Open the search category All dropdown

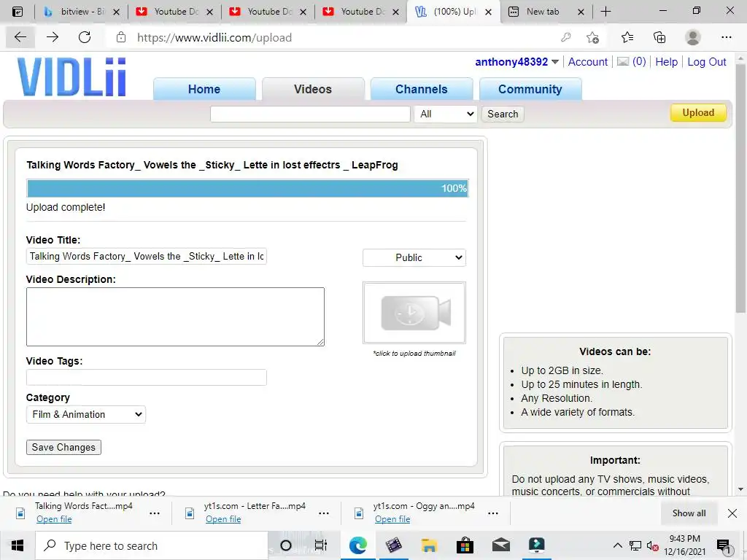(446, 114)
